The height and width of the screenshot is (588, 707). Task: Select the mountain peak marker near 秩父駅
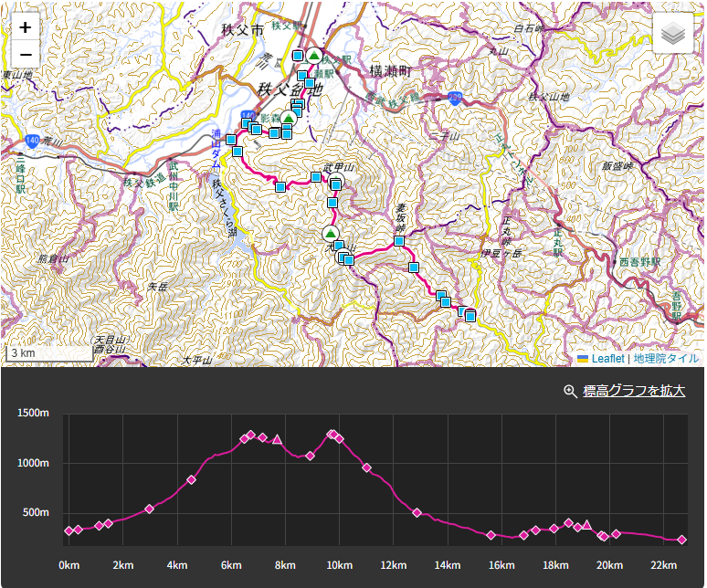coord(314,55)
